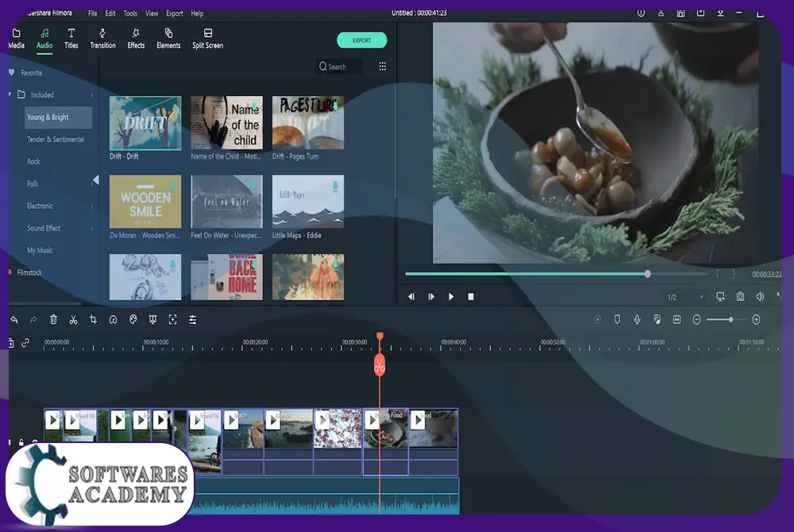This screenshot has width=794, height=532.
Task: Collapse the sidebar with the arrow handle
Action: [96, 180]
